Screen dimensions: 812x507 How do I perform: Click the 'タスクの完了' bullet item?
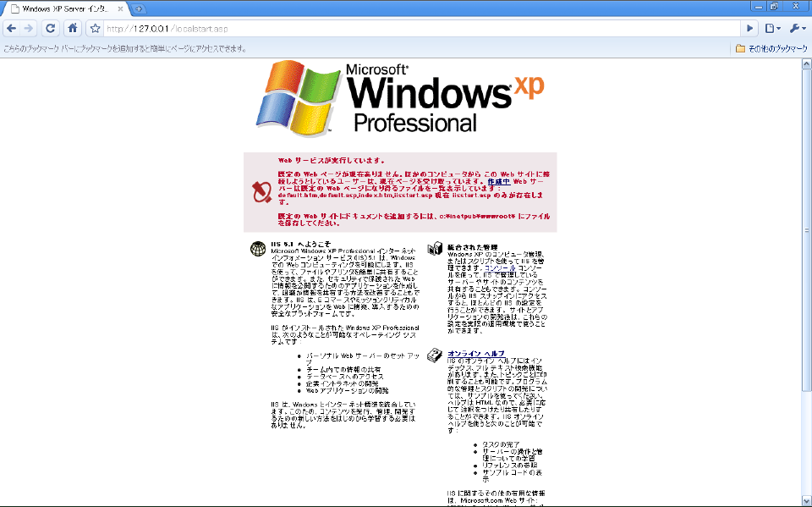501,445
